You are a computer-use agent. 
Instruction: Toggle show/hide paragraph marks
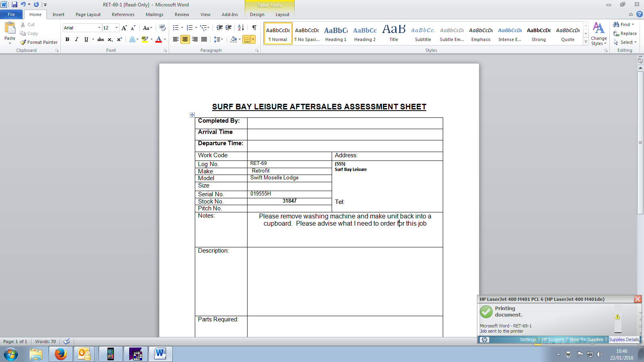pyautogui.click(x=254, y=28)
